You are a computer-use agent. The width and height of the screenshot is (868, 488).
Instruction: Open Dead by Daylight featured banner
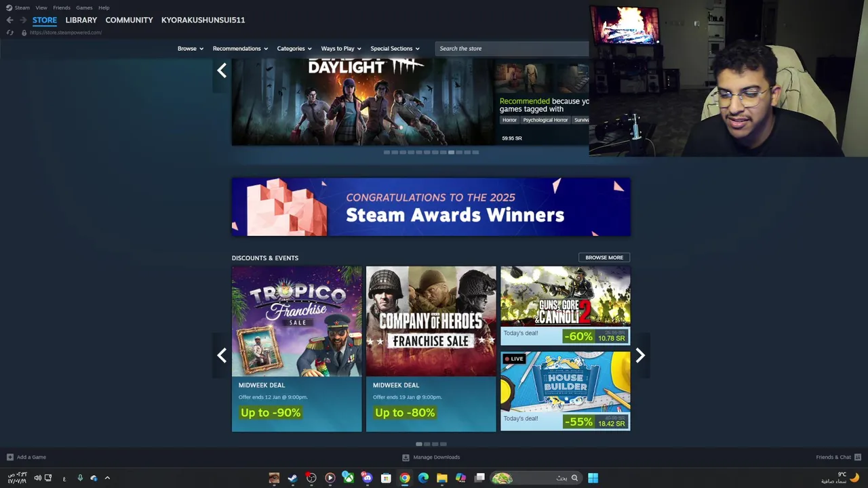(363, 102)
